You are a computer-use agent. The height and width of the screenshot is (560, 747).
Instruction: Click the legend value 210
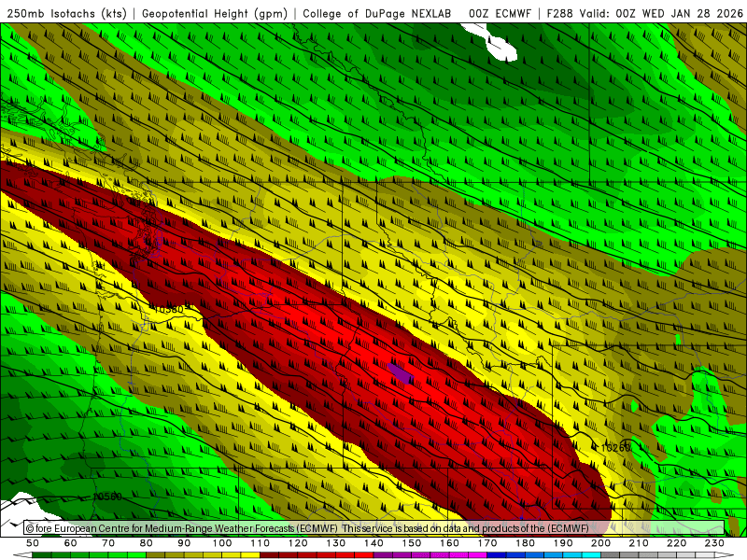click(639, 543)
